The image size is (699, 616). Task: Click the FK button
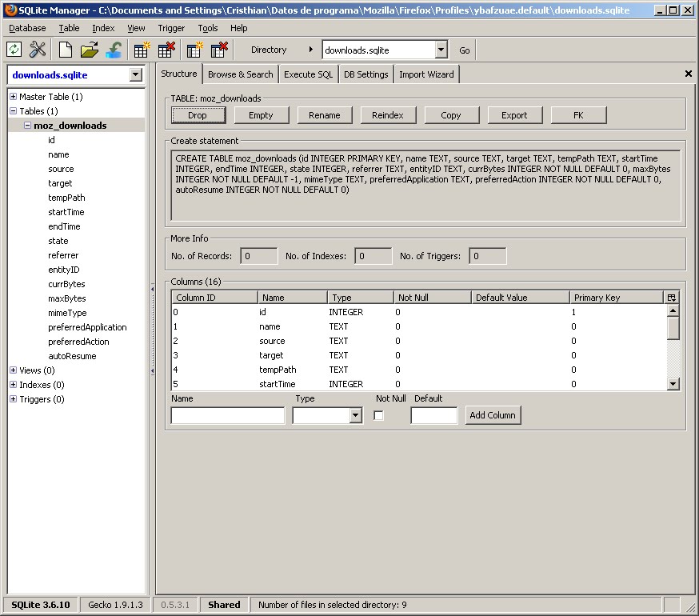point(578,115)
